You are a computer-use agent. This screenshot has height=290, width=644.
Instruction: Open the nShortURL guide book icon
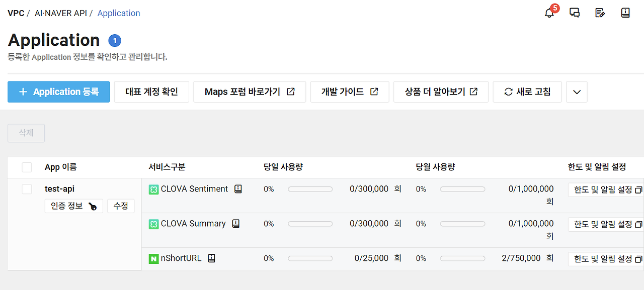click(211, 258)
